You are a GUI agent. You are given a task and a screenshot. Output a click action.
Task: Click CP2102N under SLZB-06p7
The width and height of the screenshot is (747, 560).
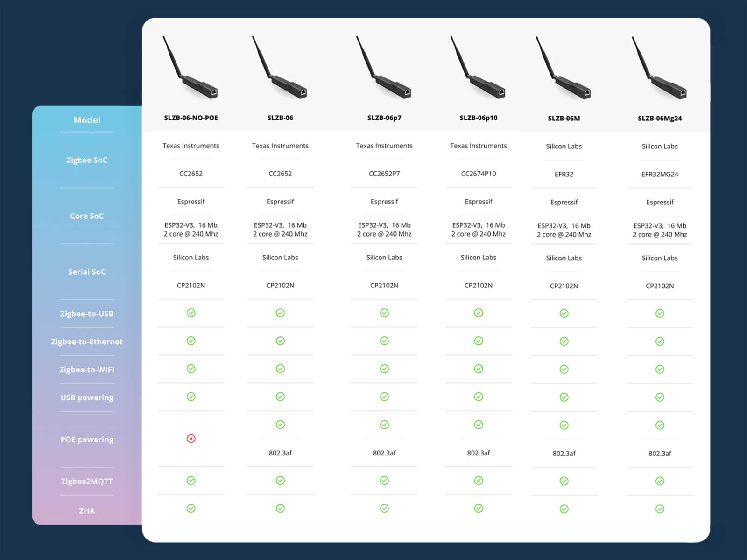coord(384,285)
